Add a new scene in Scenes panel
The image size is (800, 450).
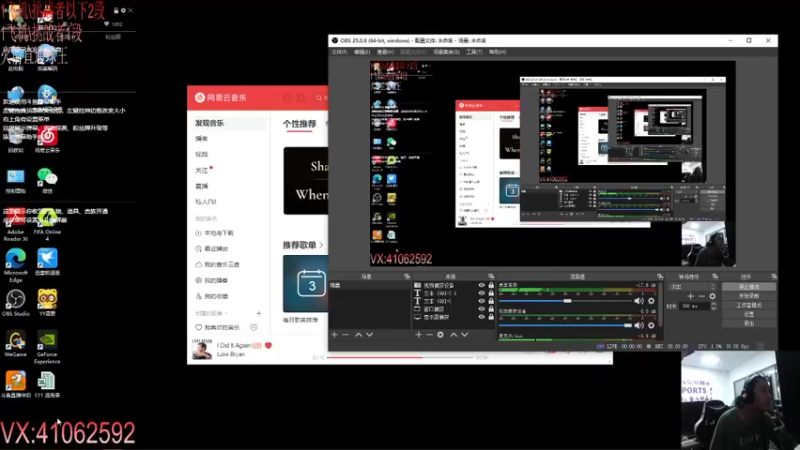[x=335, y=335]
